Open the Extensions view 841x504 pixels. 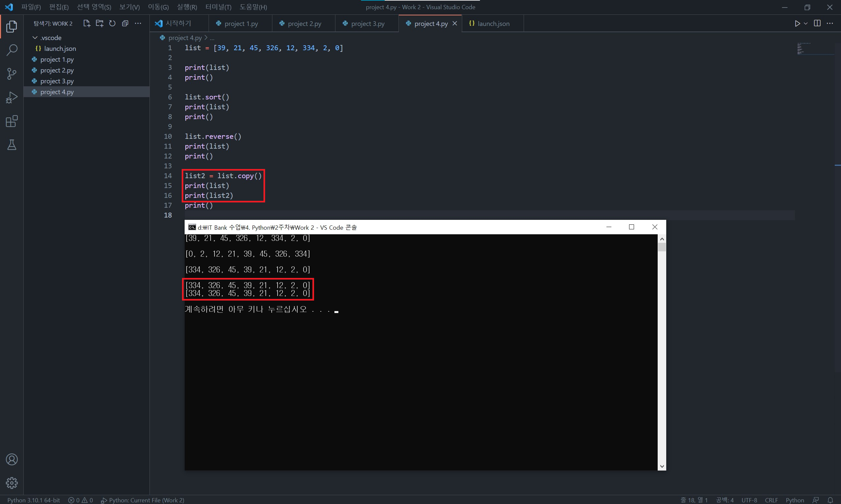[11, 121]
